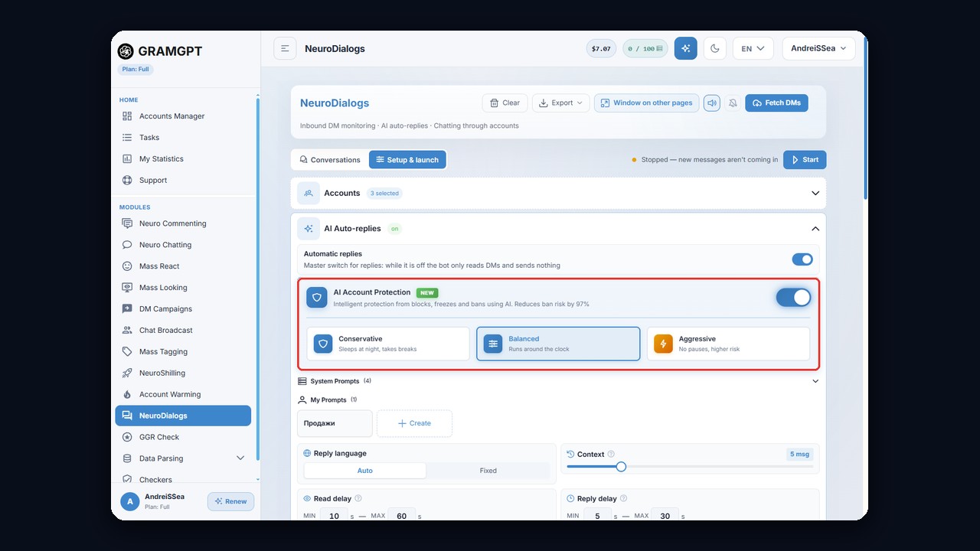980x551 pixels.
Task: Switch to the Conversations tab
Action: (x=330, y=160)
